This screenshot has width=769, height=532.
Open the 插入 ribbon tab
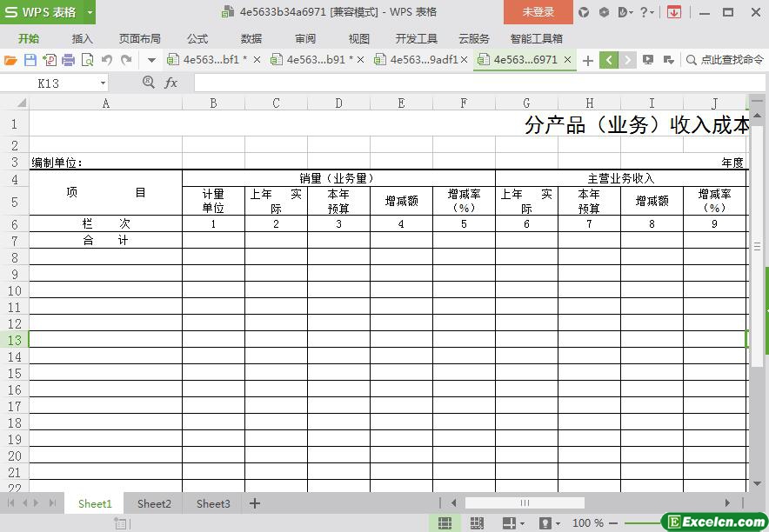(82, 39)
